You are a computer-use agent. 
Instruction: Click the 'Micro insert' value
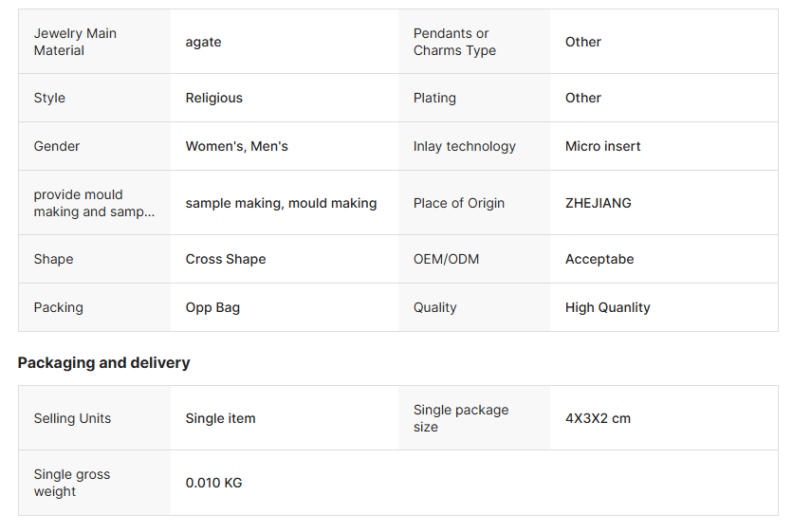602,146
